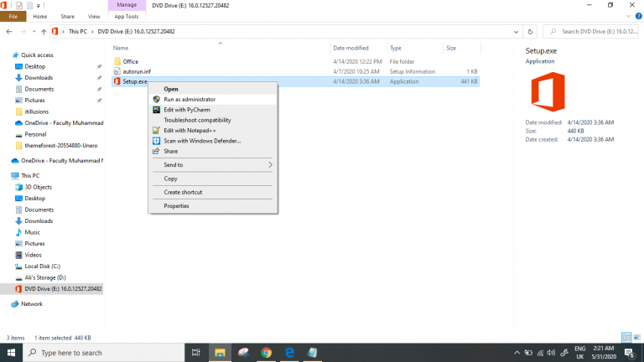Open themeforest-20554880-Unero folder
This screenshot has height=362, width=644.
(60, 145)
